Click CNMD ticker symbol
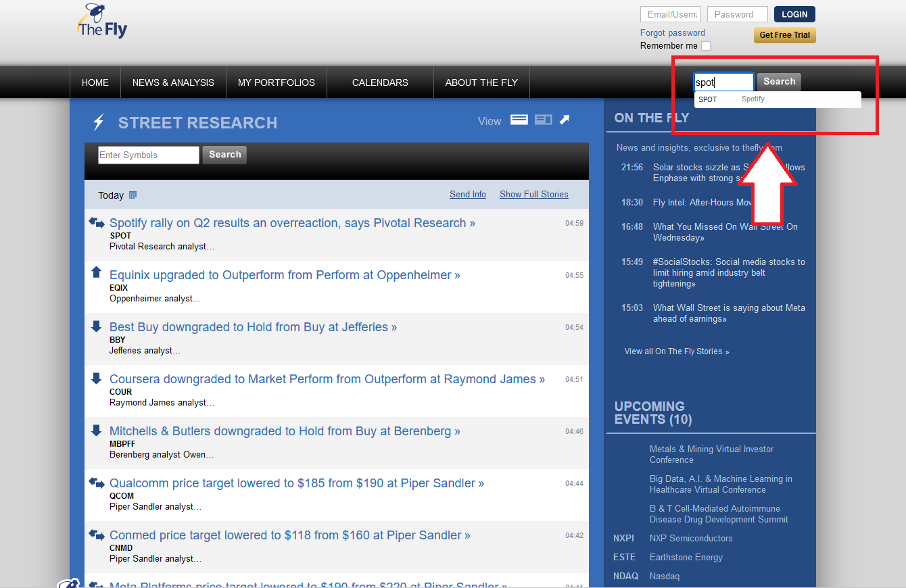The width and height of the screenshot is (906, 588). (121, 548)
